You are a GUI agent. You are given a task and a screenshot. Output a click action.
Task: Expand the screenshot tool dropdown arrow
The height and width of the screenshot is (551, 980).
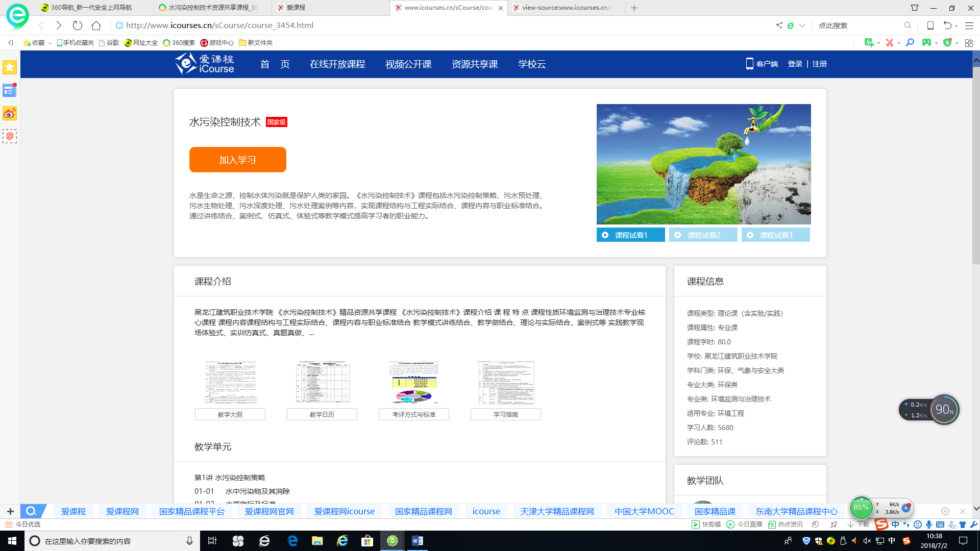[x=898, y=43]
